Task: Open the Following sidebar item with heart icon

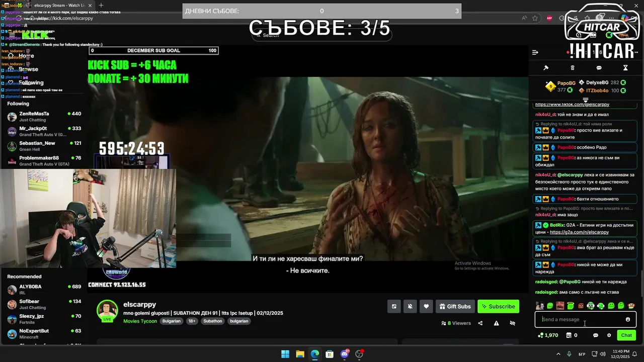Action: [x=26, y=82]
